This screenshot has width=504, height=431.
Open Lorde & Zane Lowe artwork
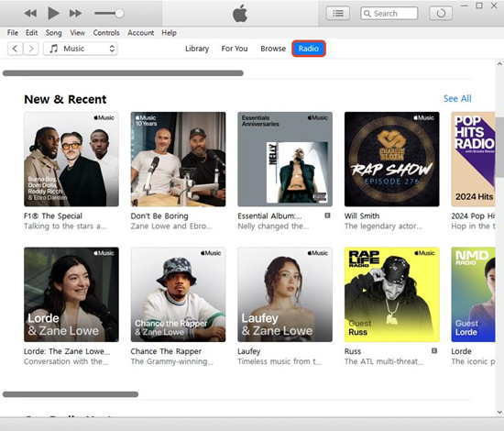tap(71, 294)
